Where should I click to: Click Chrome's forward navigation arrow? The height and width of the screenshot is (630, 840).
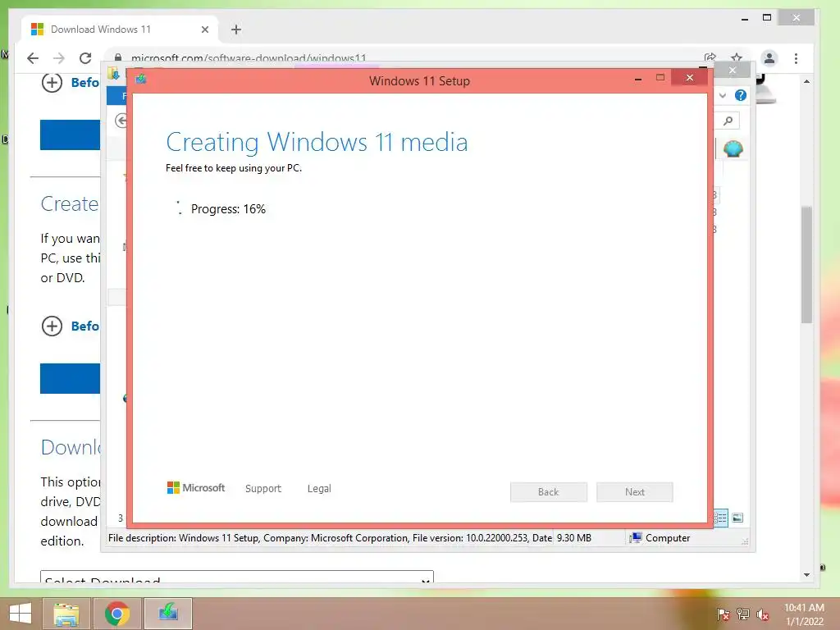[x=59, y=58]
